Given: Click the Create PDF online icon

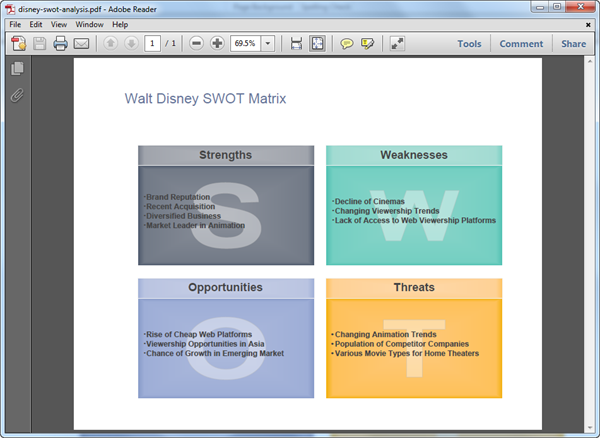Looking at the screenshot, I should click(x=18, y=44).
